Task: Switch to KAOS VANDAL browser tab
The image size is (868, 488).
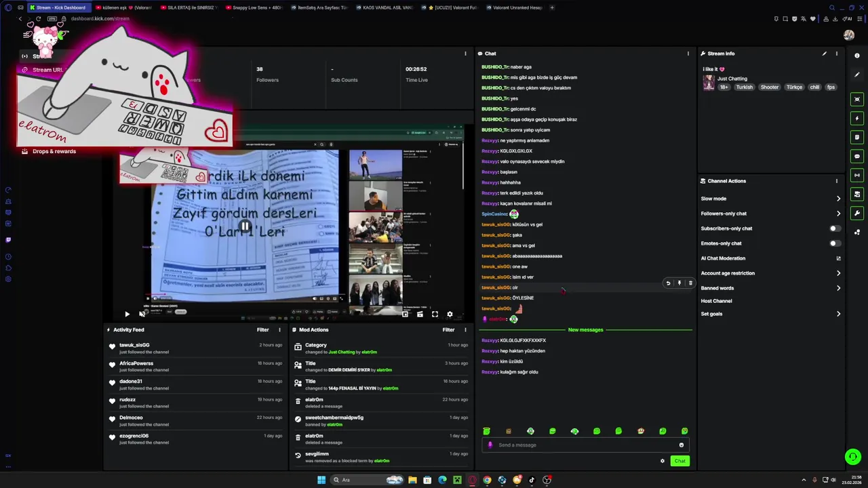Action: 386,7
